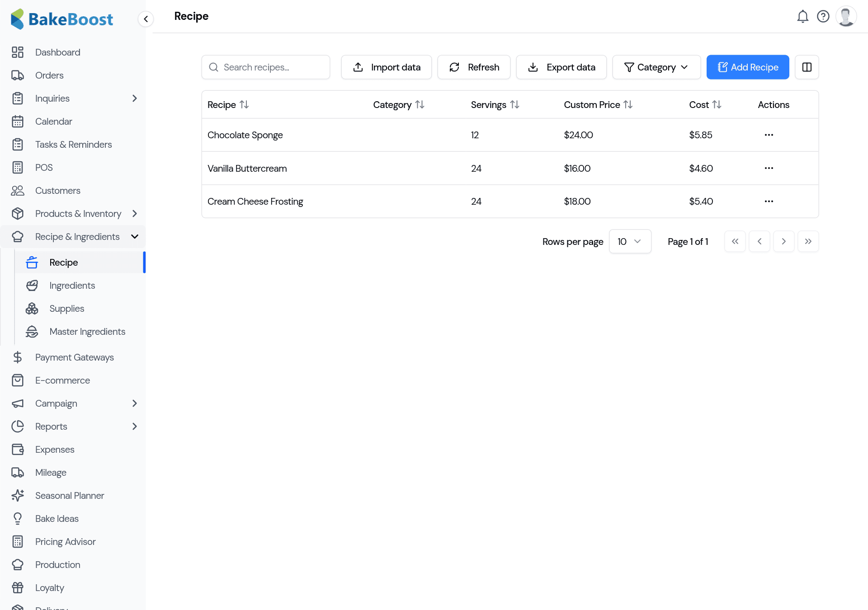Image resolution: width=868 pixels, height=610 pixels.
Task: Expand the Inquiries submenu chevron
Action: pos(134,99)
